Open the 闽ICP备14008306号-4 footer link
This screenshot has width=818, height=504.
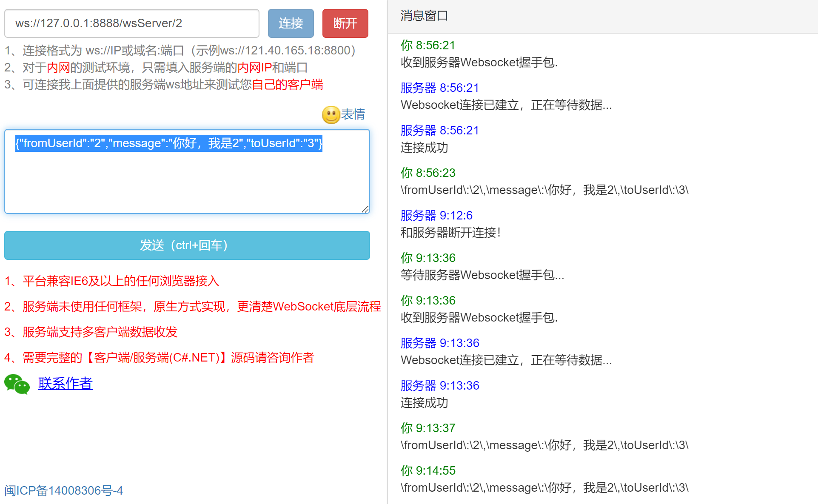[63, 490]
